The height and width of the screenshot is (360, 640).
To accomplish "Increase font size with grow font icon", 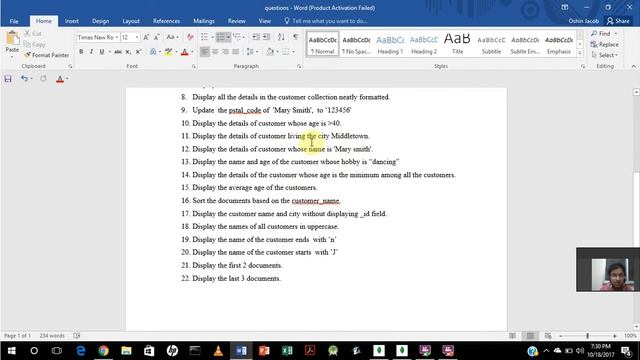I will (x=146, y=37).
